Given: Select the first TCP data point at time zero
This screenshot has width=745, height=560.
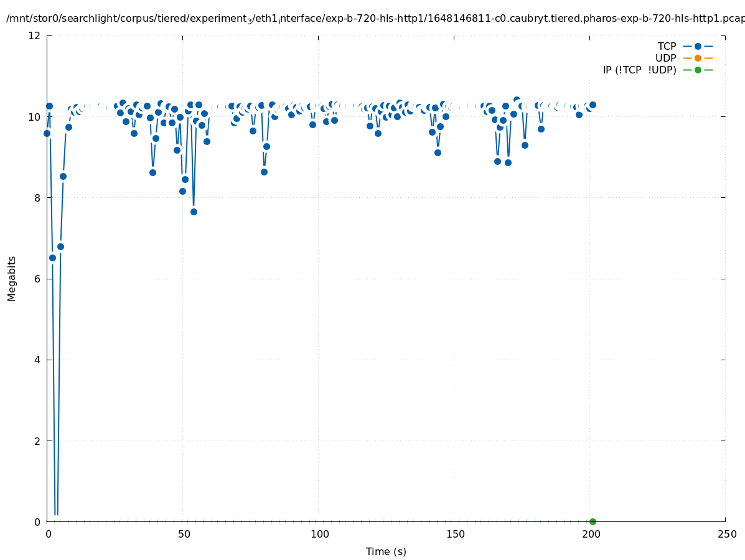Looking at the screenshot, I should pos(47,133).
